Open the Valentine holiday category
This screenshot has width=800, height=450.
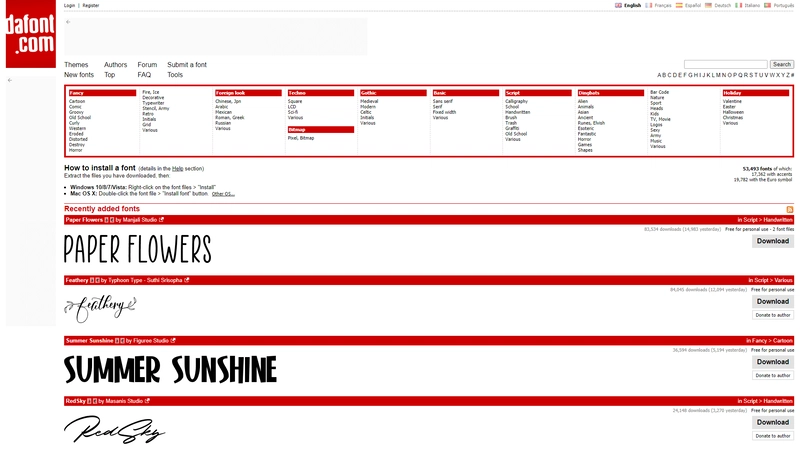click(x=732, y=101)
